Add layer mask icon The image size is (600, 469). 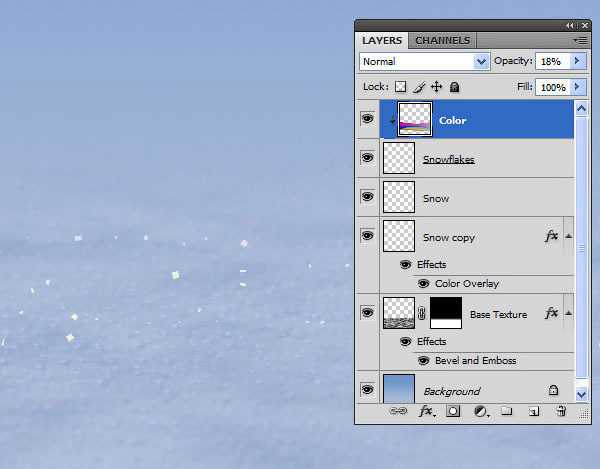pos(453,411)
